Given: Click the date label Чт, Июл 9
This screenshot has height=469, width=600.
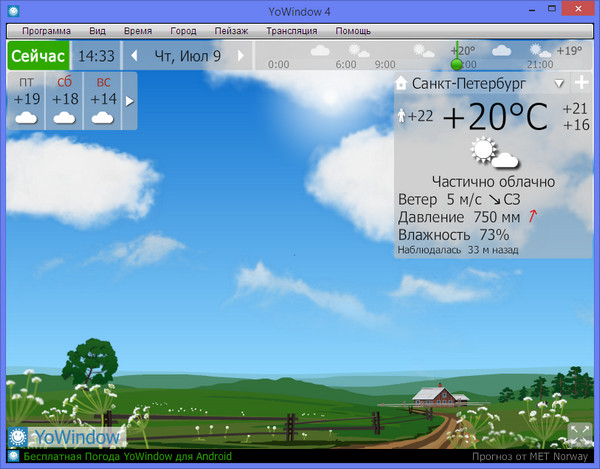Looking at the screenshot, I should (x=188, y=55).
